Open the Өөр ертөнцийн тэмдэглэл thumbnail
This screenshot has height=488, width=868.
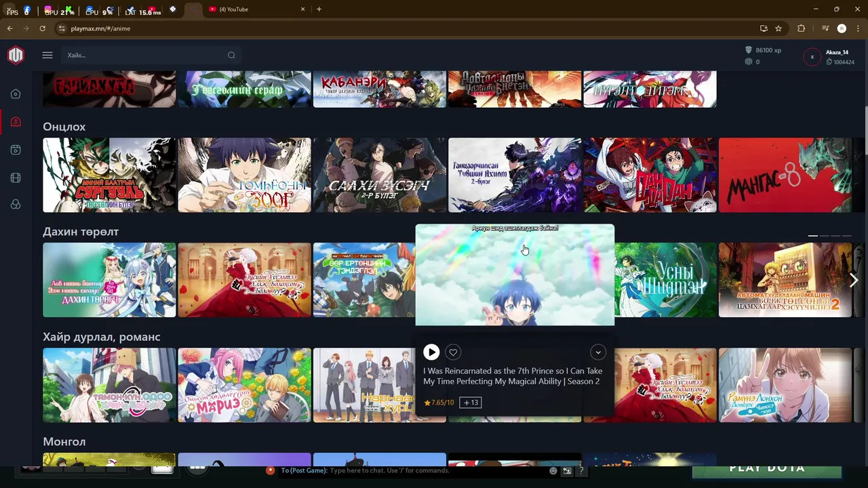[x=364, y=280]
